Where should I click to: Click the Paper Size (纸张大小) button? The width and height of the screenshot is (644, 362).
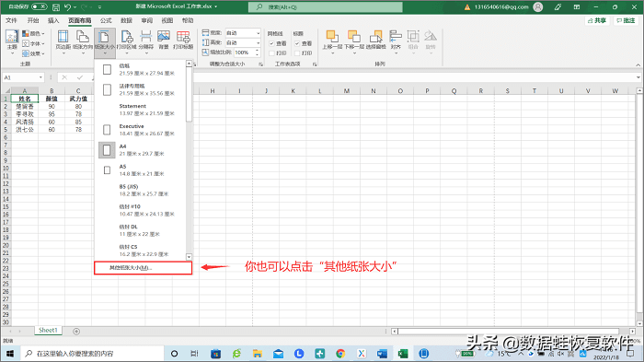[x=105, y=42]
